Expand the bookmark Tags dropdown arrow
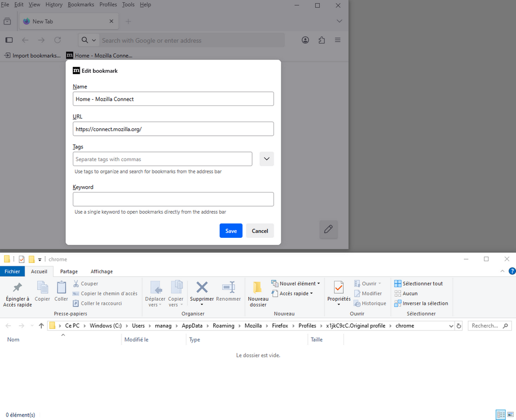This screenshot has height=420, width=516. 267,159
